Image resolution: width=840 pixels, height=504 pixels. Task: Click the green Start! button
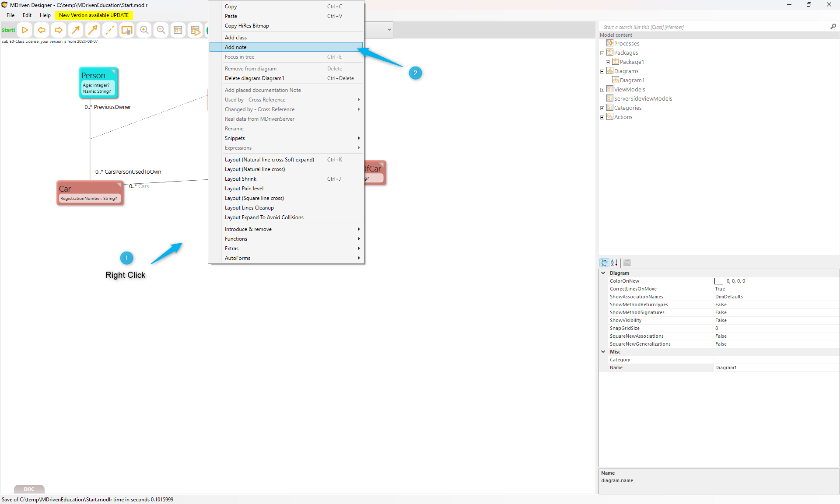click(8, 30)
